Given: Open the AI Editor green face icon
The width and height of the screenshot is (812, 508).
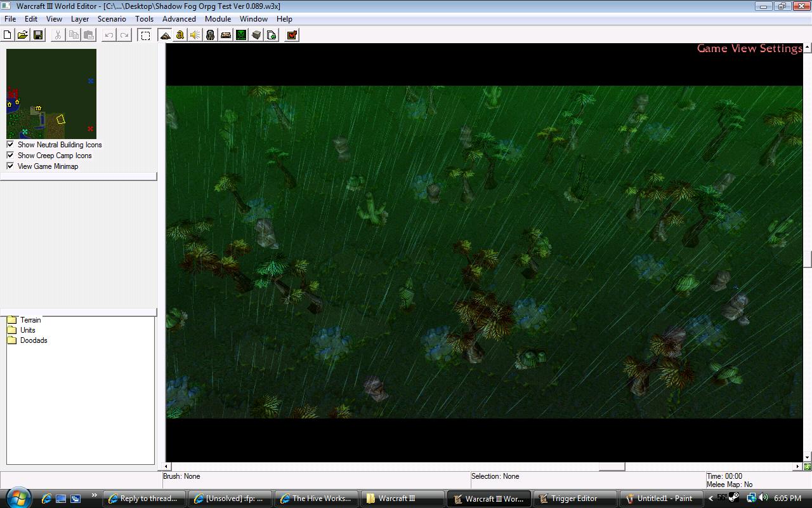Looking at the screenshot, I should coord(241,35).
